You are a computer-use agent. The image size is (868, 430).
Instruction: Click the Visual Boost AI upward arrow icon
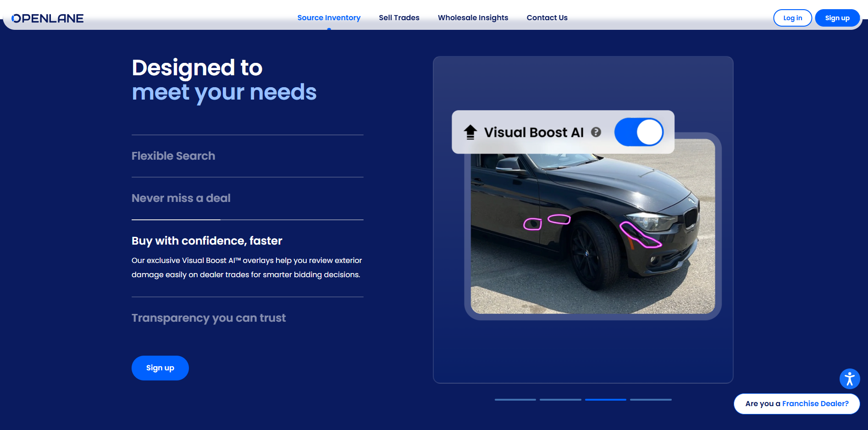pyautogui.click(x=470, y=132)
